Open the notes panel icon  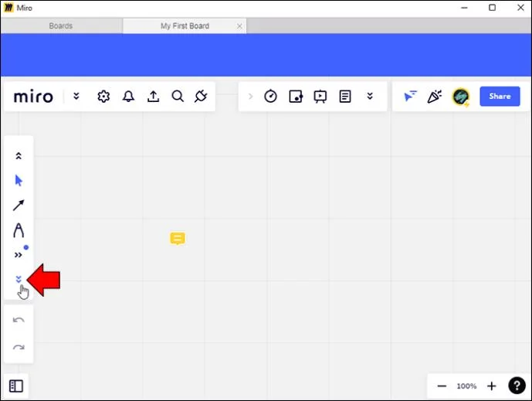click(345, 97)
